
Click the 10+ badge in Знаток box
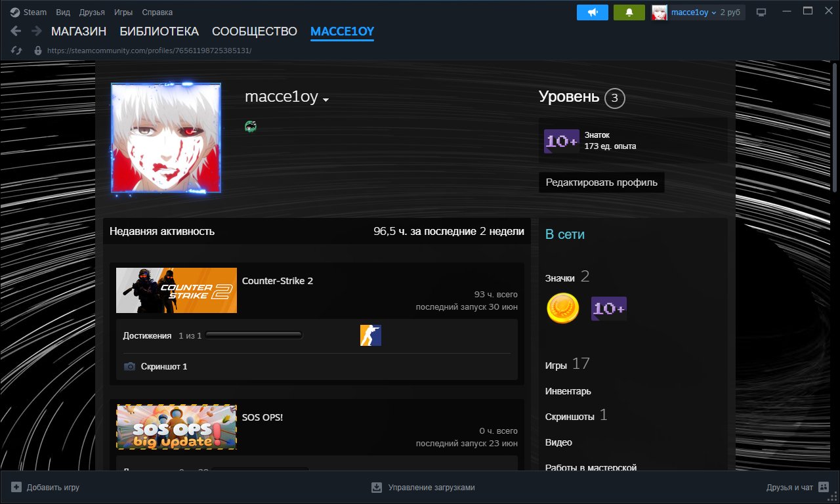(x=562, y=141)
